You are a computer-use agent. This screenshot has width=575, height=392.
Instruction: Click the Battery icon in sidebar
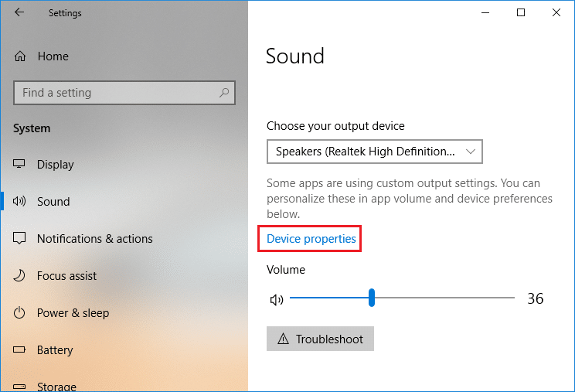pyautogui.click(x=20, y=349)
